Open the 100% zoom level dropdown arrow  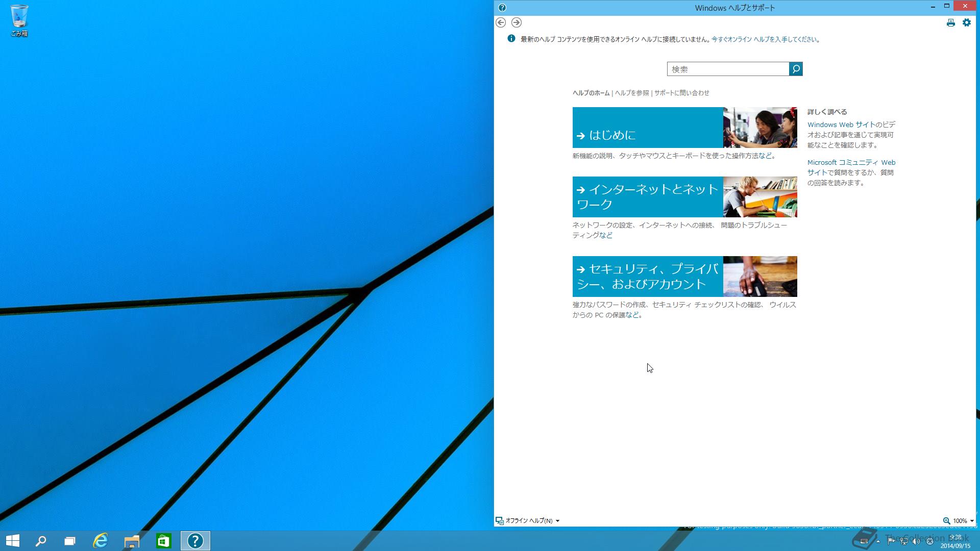pyautogui.click(x=972, y=521)
